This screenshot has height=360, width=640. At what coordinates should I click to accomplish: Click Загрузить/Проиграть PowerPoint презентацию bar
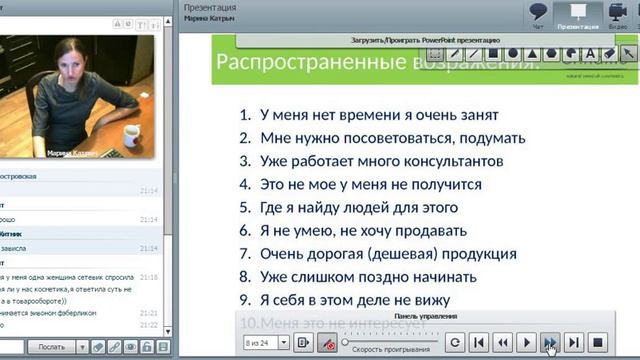pyautogui.click(x=425, y=40)
